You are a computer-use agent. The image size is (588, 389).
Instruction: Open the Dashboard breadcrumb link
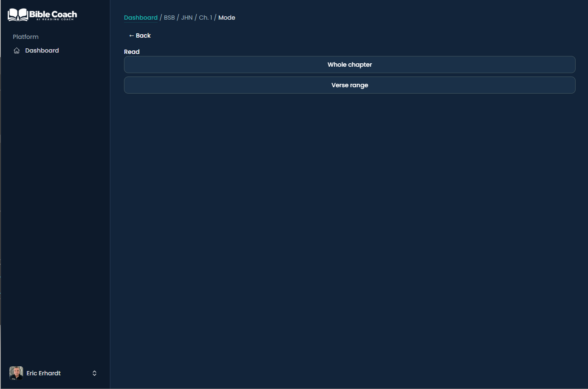point(141,18)
